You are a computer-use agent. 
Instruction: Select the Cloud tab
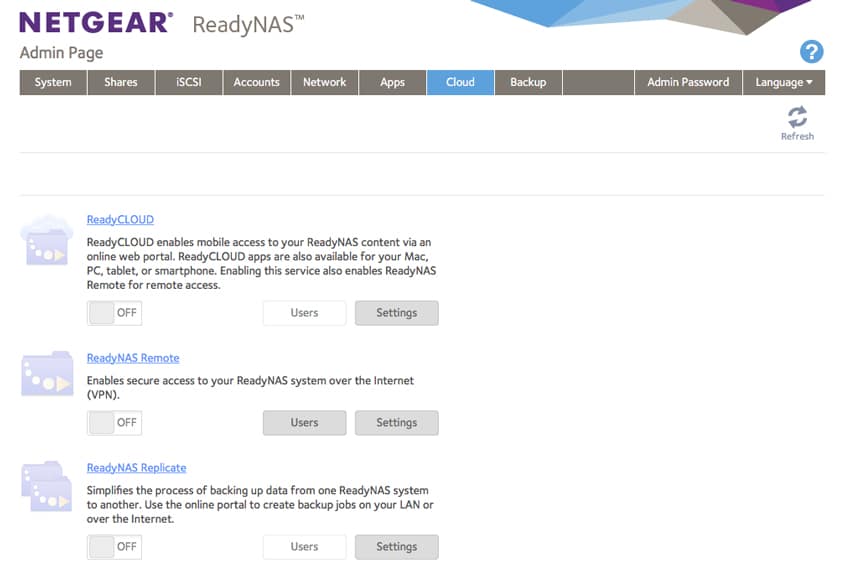point(460,82)
